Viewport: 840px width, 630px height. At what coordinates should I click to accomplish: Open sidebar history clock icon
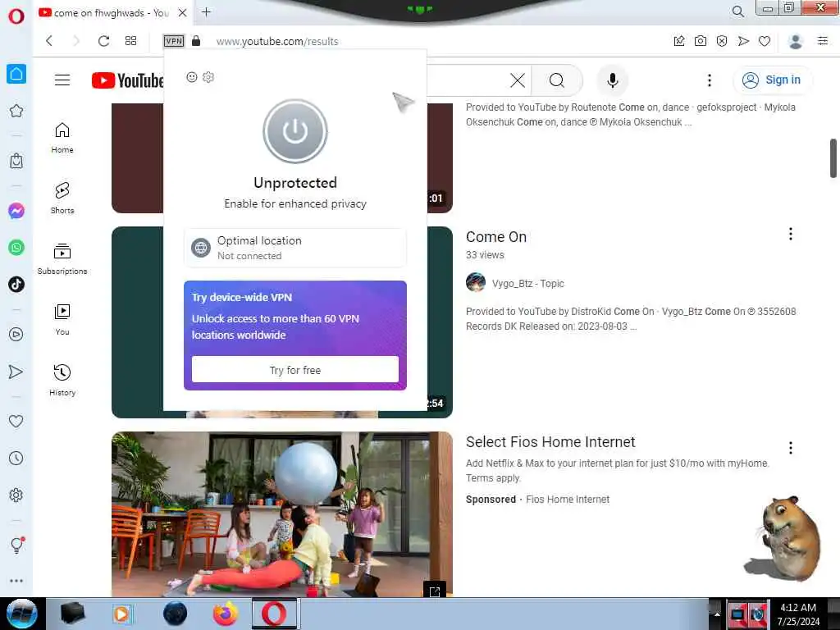coord(16,458)
